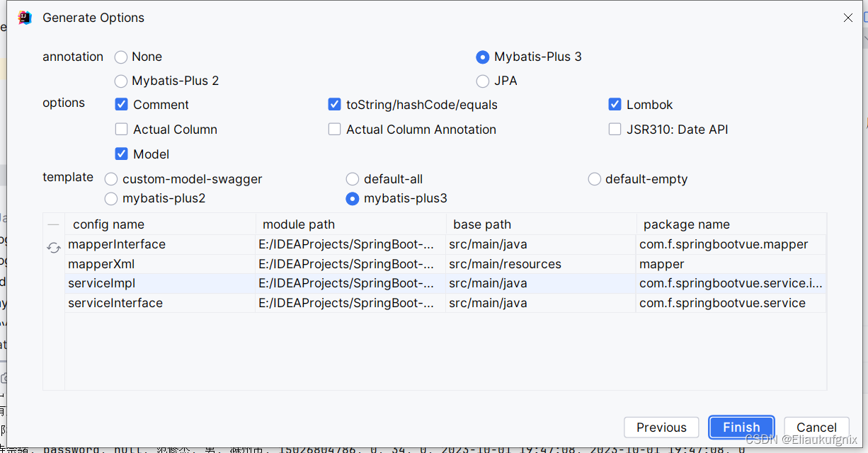This screenshot has width=868, height=453.
Task: Enable JSR310: Date API checkbox
Action: click(x=615, y=130)
